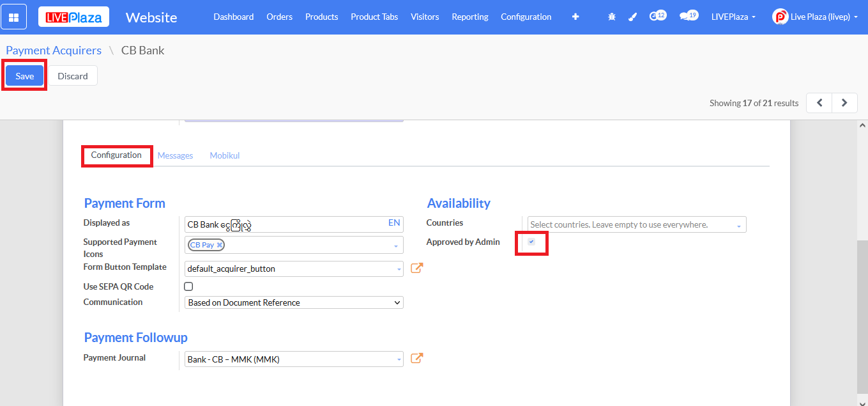The width and height of the screenshot is (868, 406).
Task: Open the Product Tabs menu
Action: click(x=374, y=17)
